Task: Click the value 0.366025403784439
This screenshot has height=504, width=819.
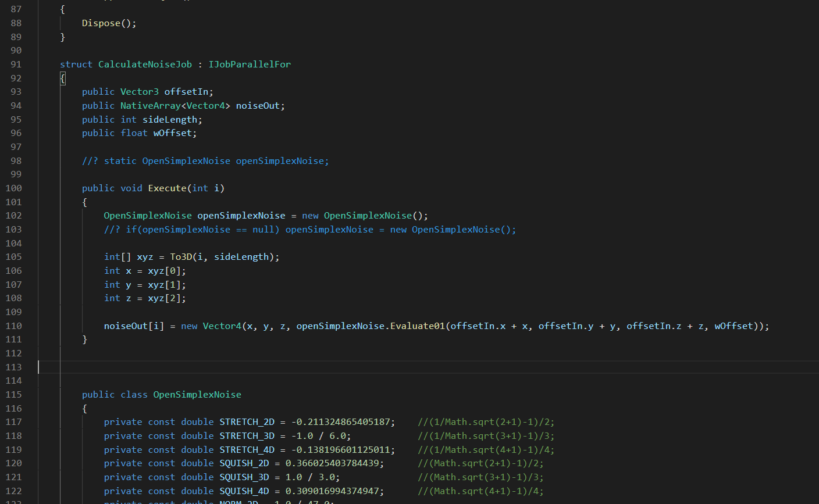Action: [332, 463]
